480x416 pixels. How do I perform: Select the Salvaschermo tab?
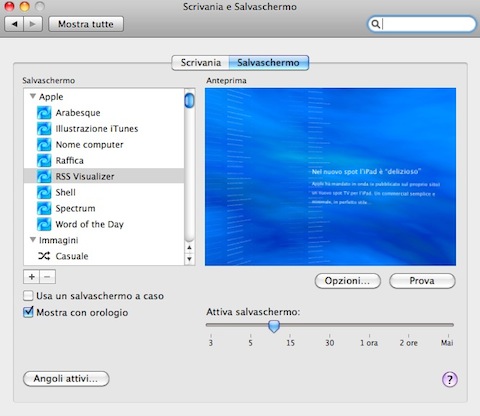point(269,63)
